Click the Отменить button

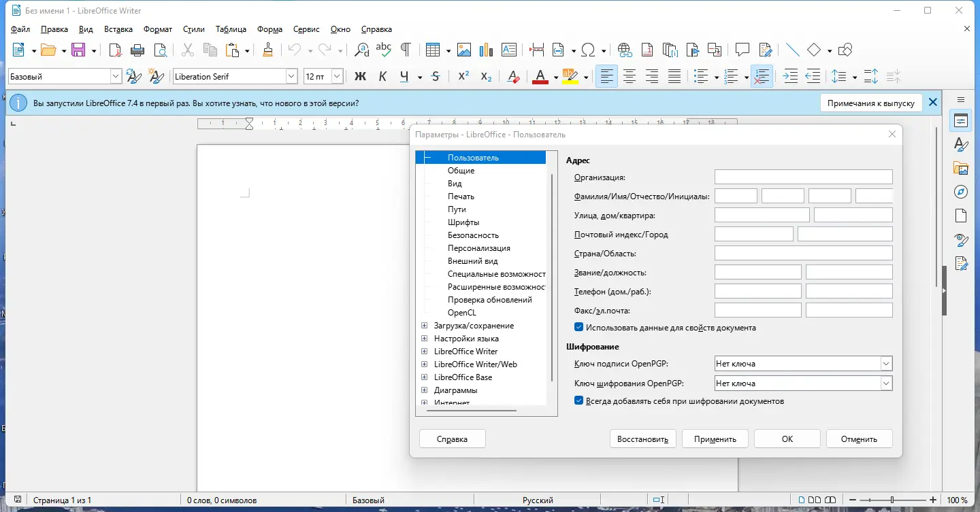[x=859, y=439]
